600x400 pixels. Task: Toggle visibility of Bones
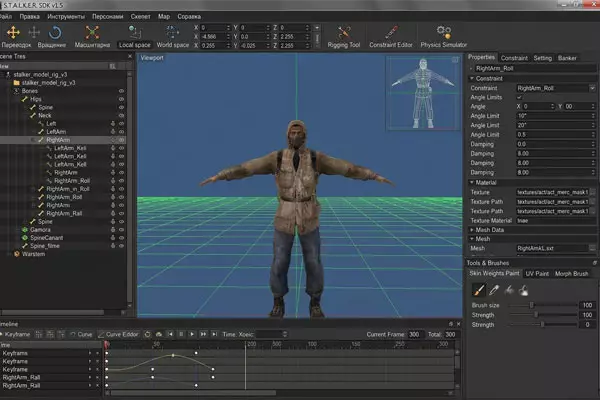(x=121, y=91)
